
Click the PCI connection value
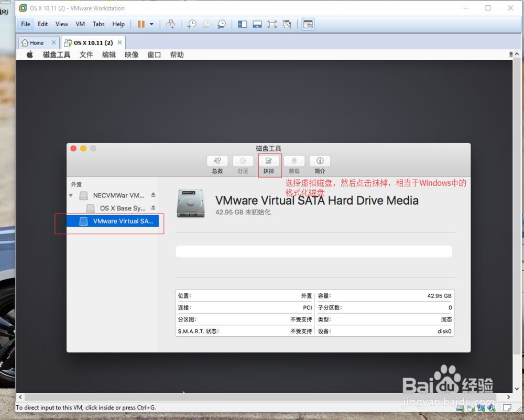[x=308, y=308]
